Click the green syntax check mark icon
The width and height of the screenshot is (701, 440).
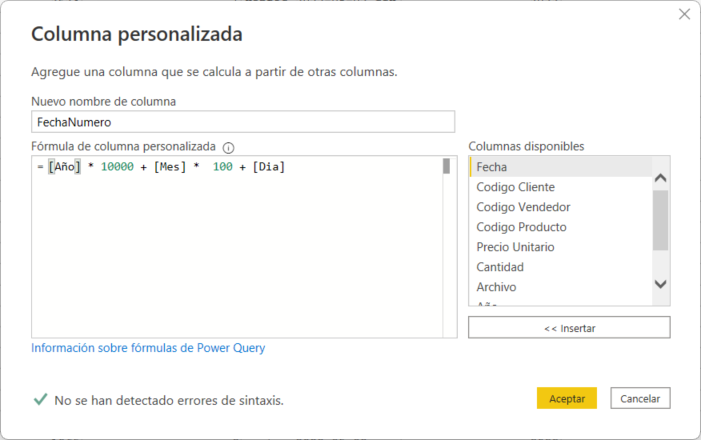(40, 399)
